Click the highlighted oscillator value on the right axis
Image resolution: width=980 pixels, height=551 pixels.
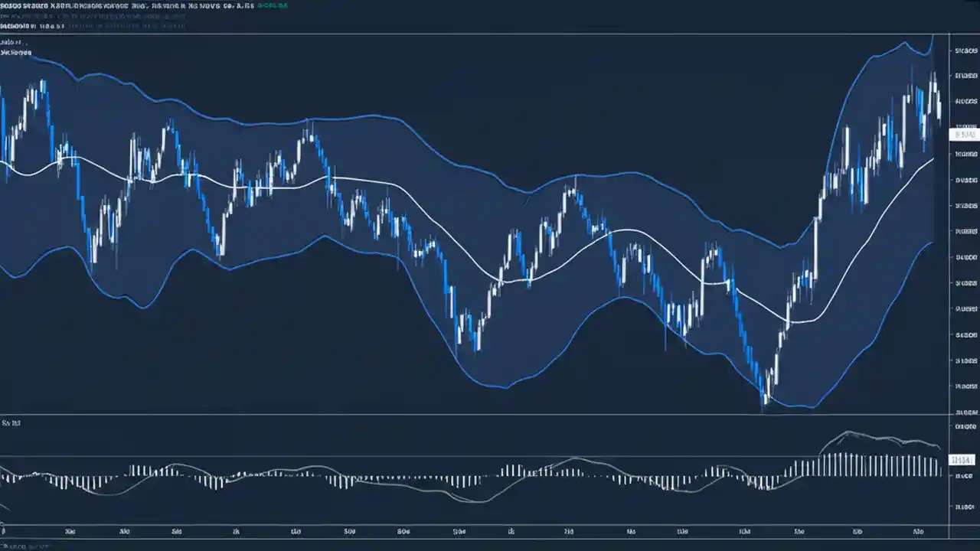[x=963, y=460]
